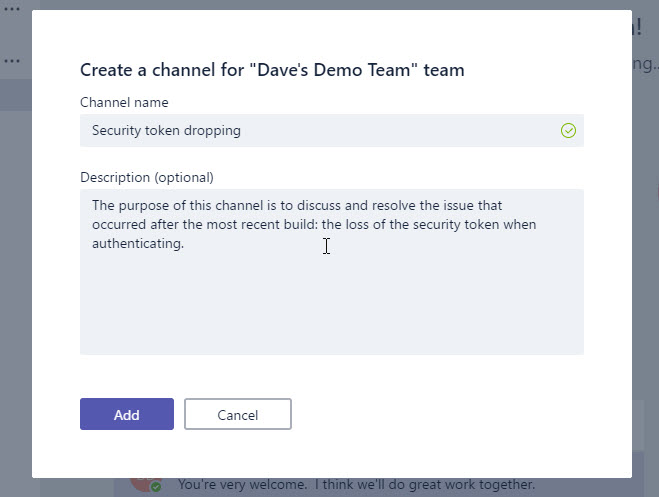Click the "You're very welcome" message text
Viewport: 659px width, 497px height.
(x=356, y=484)
